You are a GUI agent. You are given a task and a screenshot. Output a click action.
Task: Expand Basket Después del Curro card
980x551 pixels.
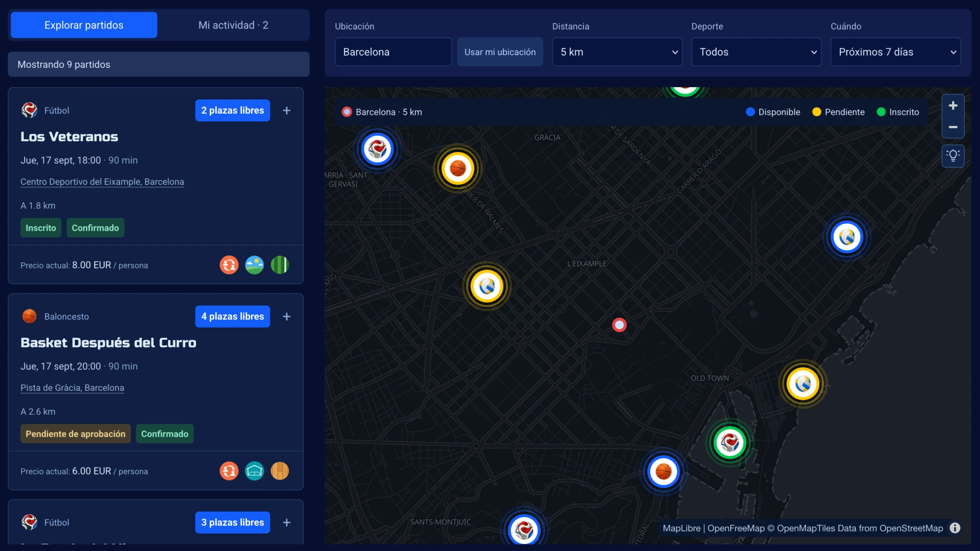point(287,316)
